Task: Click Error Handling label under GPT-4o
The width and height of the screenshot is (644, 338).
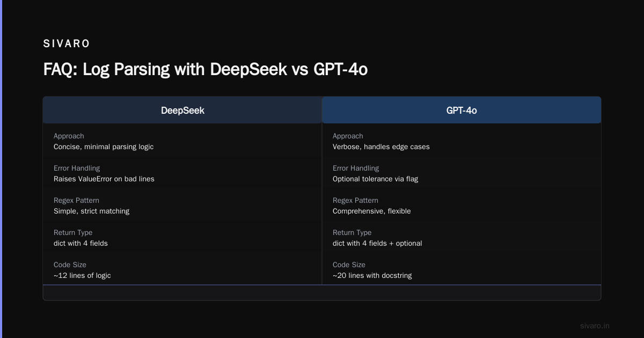Action: 356,168
